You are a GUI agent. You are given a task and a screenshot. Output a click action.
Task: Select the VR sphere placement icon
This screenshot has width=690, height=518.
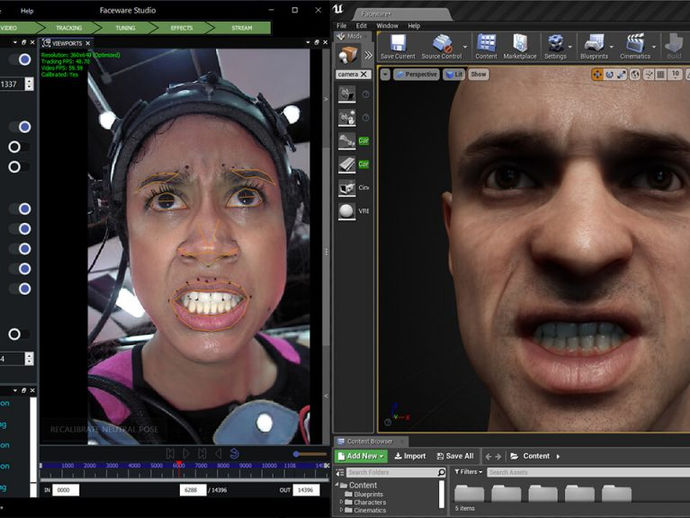tap(347, 211)
